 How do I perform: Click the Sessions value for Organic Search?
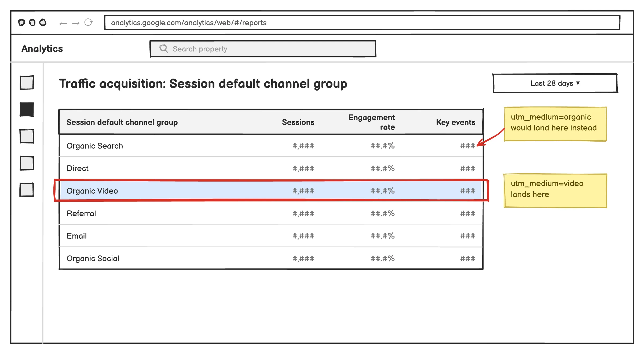coord(303,146)
